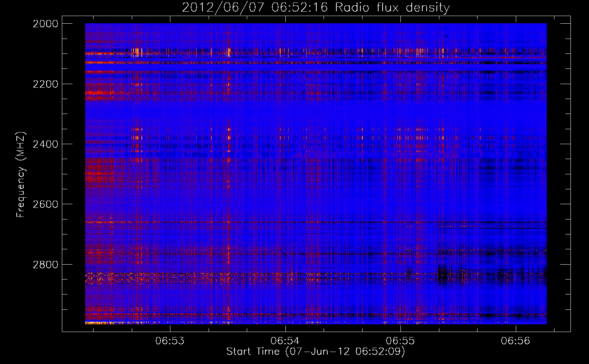Click the plot title "2012/06/07 06:52:16 Radio flux density"
Screen dimensions: 589x364
point(316,7)
